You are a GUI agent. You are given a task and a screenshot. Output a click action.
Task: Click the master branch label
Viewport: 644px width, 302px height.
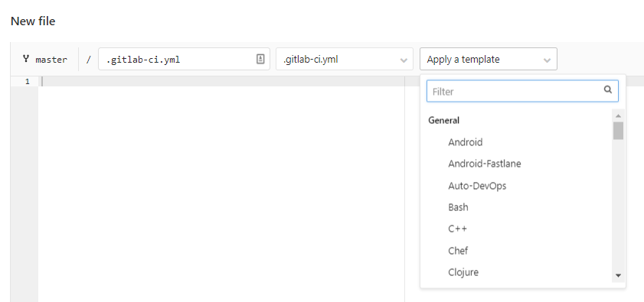click(x=51, y=60)
